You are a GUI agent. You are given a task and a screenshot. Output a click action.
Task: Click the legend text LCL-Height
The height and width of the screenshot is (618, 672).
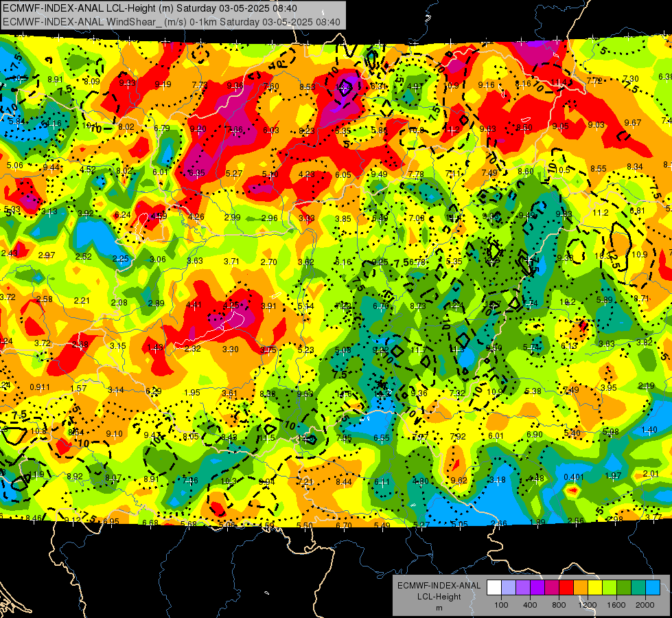coord(439,597)
